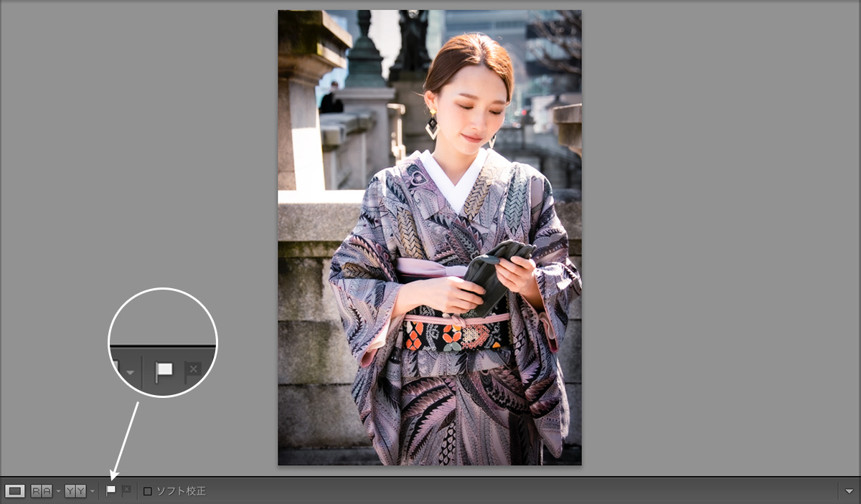The image size is (861, 504).
Task: Open Before/After view with the Y|Y icon
Action: (75, 490)
